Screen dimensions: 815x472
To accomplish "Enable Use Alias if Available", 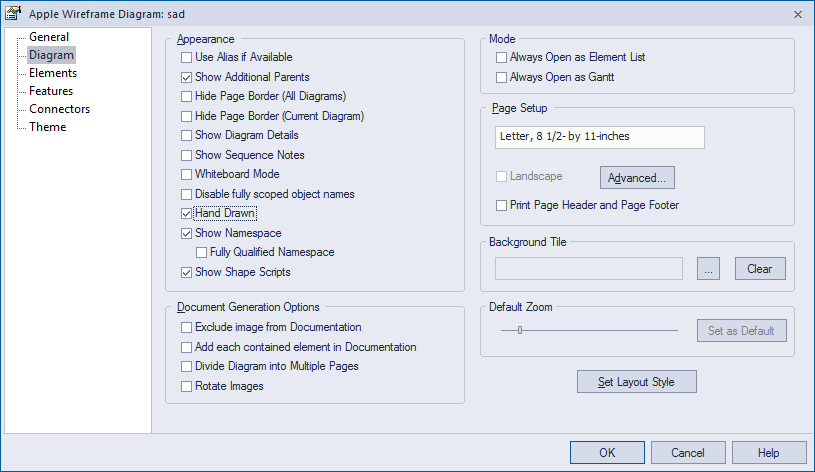I will (187, 57).
